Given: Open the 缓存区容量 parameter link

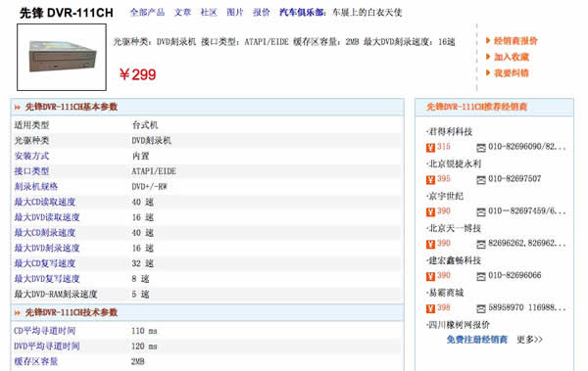Looking at the screenshot, I should click(x=36, y=361).
